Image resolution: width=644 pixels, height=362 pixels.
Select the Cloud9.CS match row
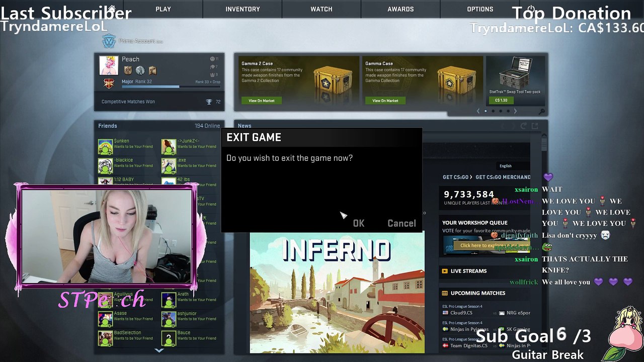point(486,313)
